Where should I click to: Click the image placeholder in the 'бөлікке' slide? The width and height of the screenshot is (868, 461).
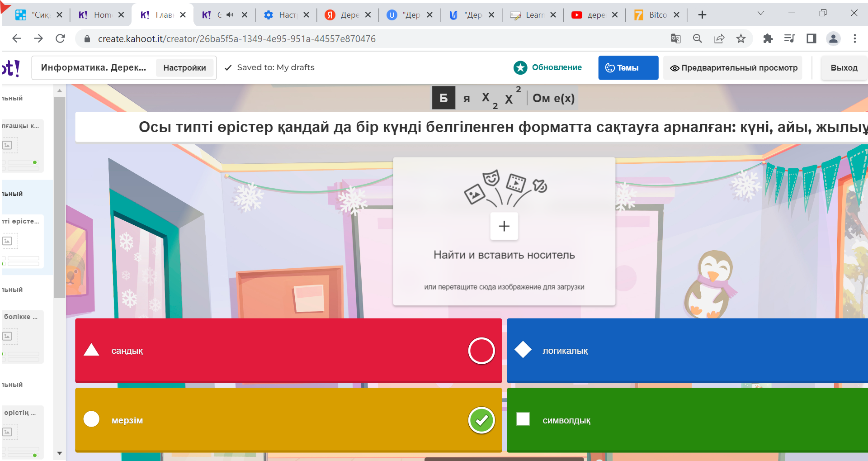[x=9, y=336]
